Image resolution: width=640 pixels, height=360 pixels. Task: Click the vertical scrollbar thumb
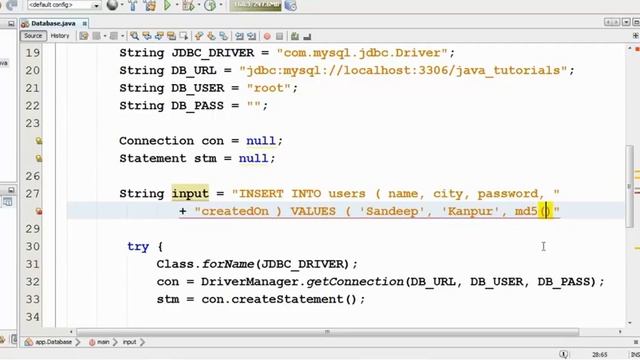click(x=629, y=187)
